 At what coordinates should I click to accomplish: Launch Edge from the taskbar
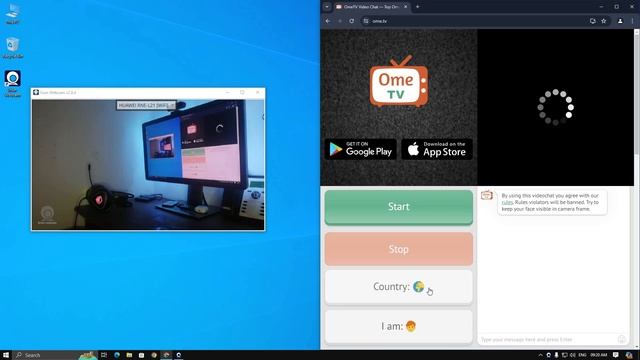point(117,355)
